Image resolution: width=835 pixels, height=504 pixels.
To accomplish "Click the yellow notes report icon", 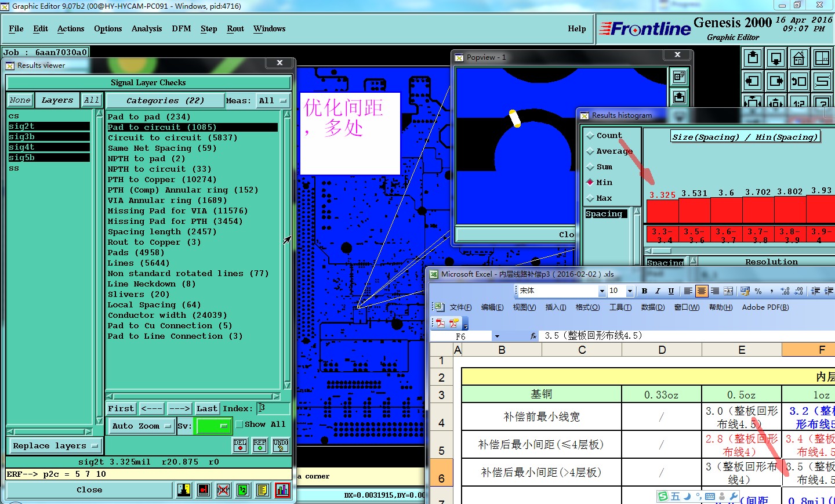I will (263, 490).
